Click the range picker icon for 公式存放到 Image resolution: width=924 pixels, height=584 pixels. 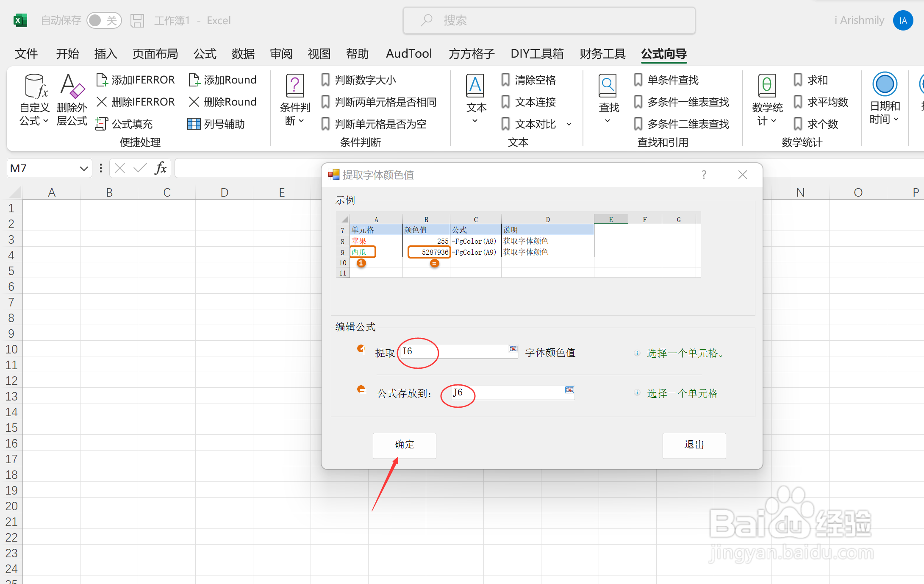569,390
